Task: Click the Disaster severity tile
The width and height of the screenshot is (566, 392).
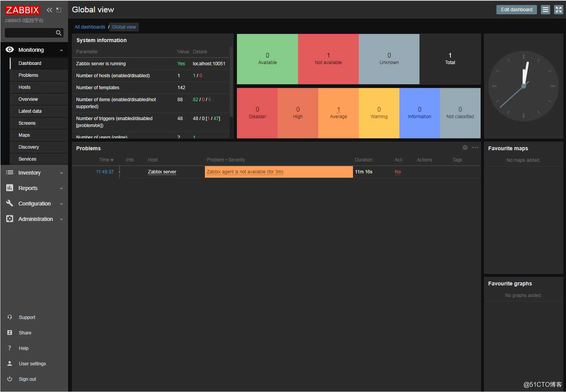Action: pyautogui.click(x=257, y=113)
